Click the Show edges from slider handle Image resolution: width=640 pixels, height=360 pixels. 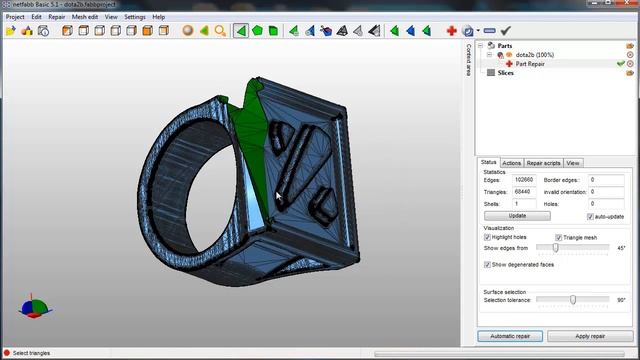[x=556, y=248]
